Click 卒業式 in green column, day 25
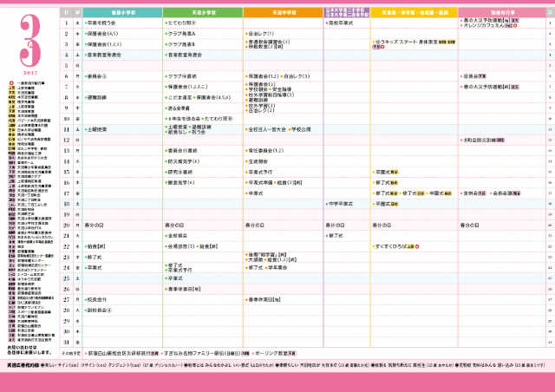Screen dimensions: 555x392 pos(175,278)
